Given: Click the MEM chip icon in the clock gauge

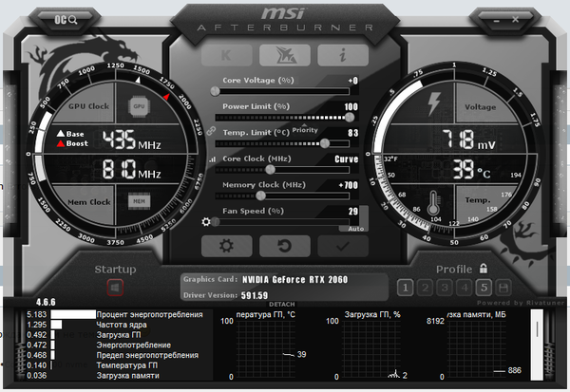Looking at the screenshot, I should pyautogui.click(x=139, y=201).
